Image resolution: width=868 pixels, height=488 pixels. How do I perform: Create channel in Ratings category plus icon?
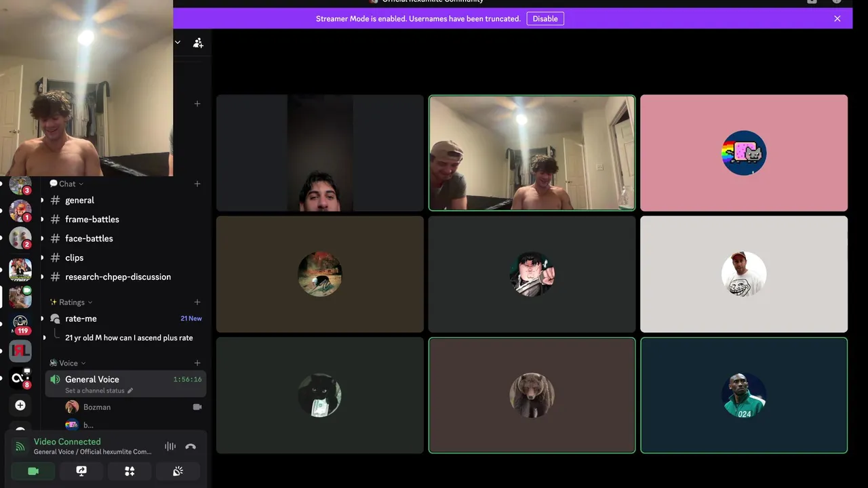(197, 302)
